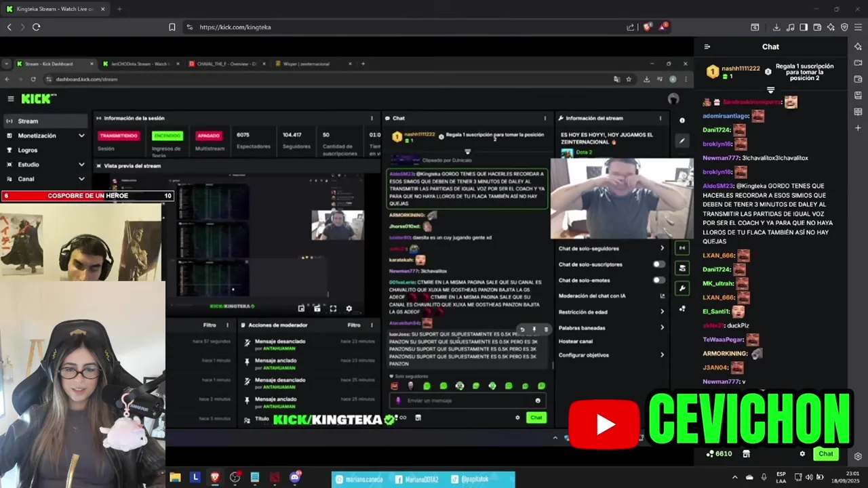Open stream preview settings gear
This screenshot has width=868, height=488.
(349, 308)
